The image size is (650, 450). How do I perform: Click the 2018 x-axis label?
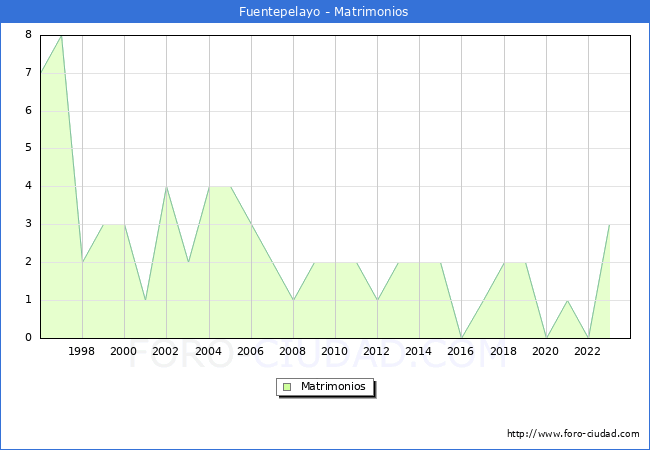click(504, 351)
